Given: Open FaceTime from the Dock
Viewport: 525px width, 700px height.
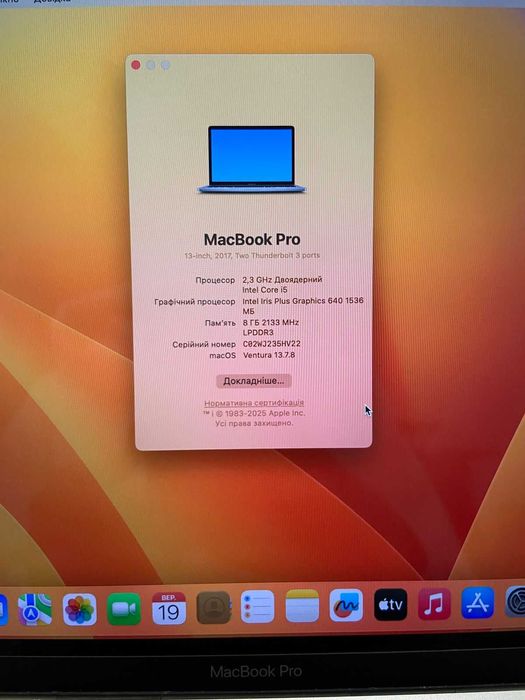Looking at the screenshot, I should click(x=124, y=608).
